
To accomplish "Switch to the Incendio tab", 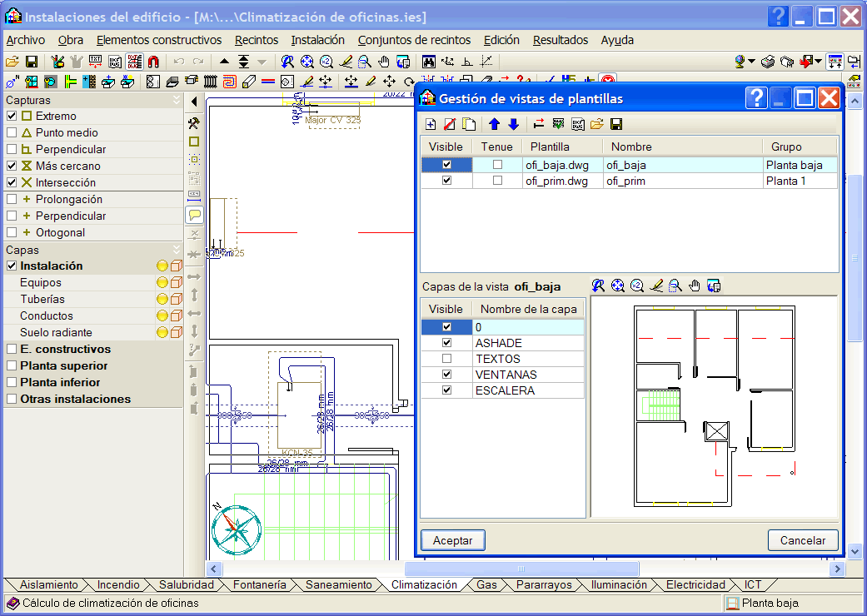I will [x=118, y=584].
